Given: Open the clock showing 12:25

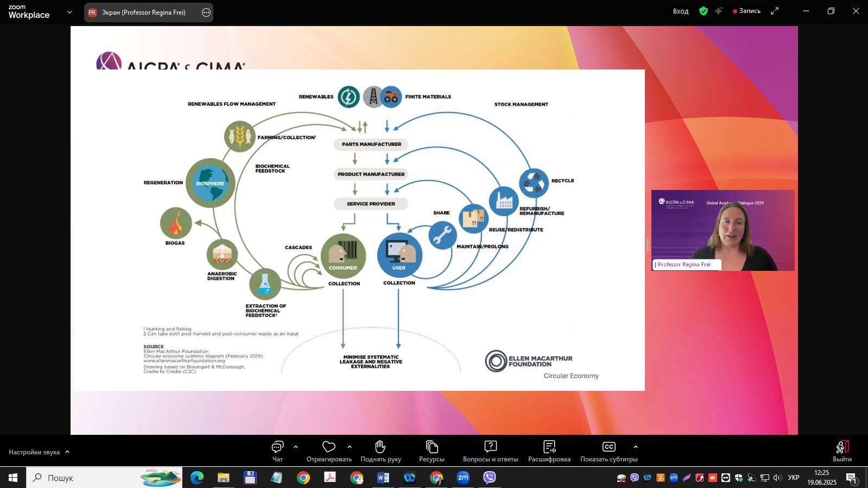Looking at the screenshot, I should (x=821, y=478).
